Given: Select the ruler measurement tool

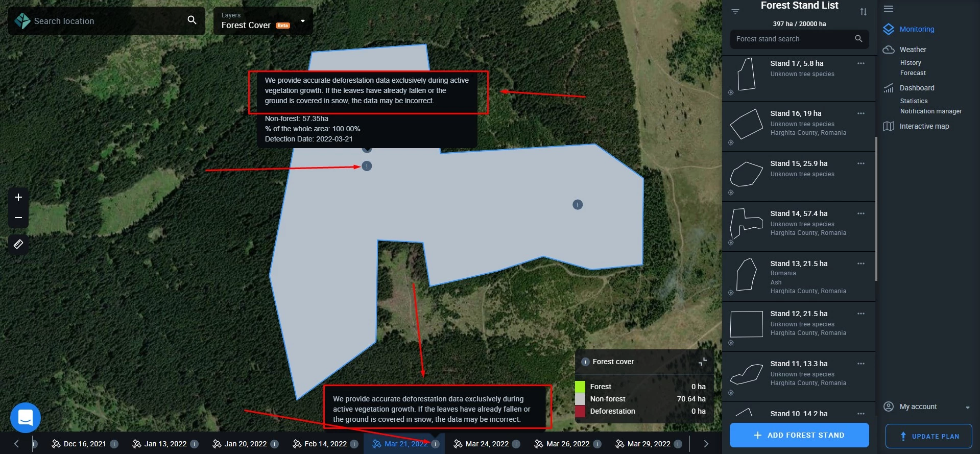Looking at the screenshot, I should [18, 244].
